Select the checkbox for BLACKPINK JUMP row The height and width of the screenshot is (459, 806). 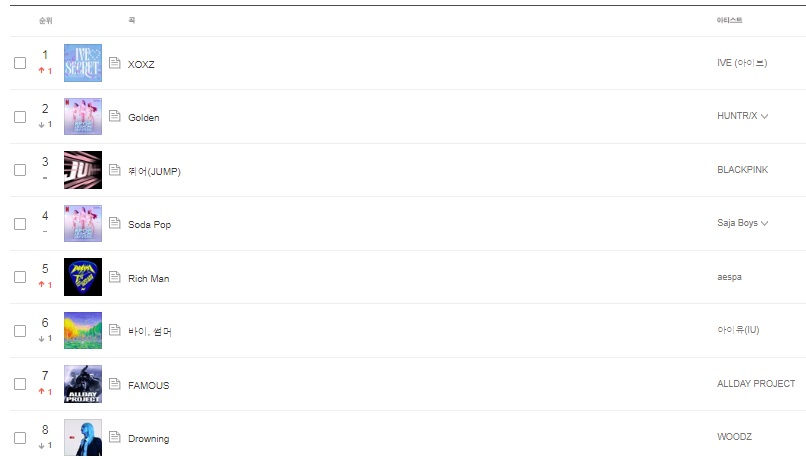[20, 170]
